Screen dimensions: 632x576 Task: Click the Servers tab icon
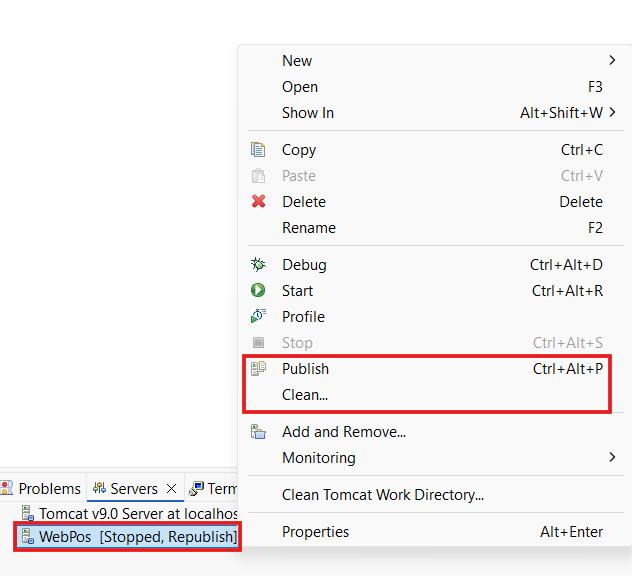pos(99,488)
